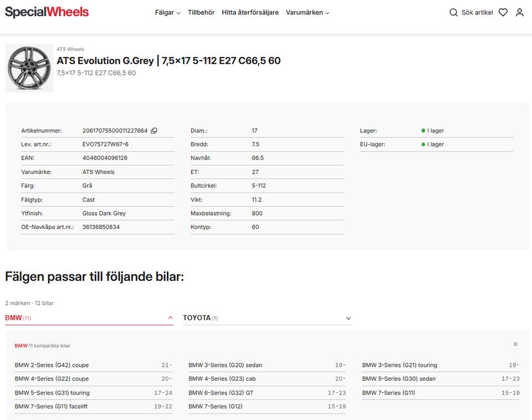Click the "2 märken · 12 bilar" summary
Screen dimensions: 532x420
tap(29, 303)
